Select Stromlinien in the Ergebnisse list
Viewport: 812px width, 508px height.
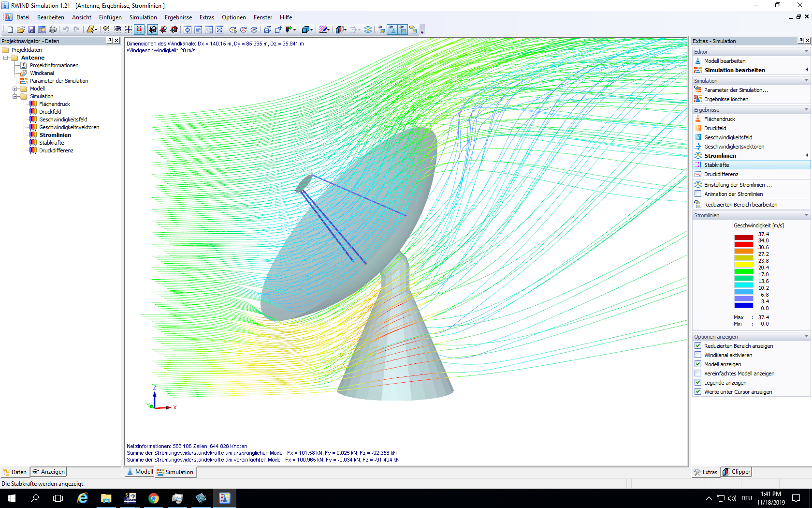(x=720, y=156)
